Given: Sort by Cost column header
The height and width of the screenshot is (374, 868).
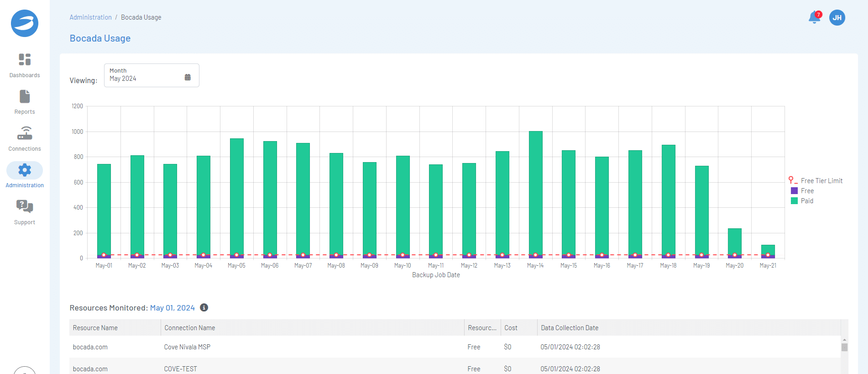Looking at the screenshot, I should [x=519, y=328].
